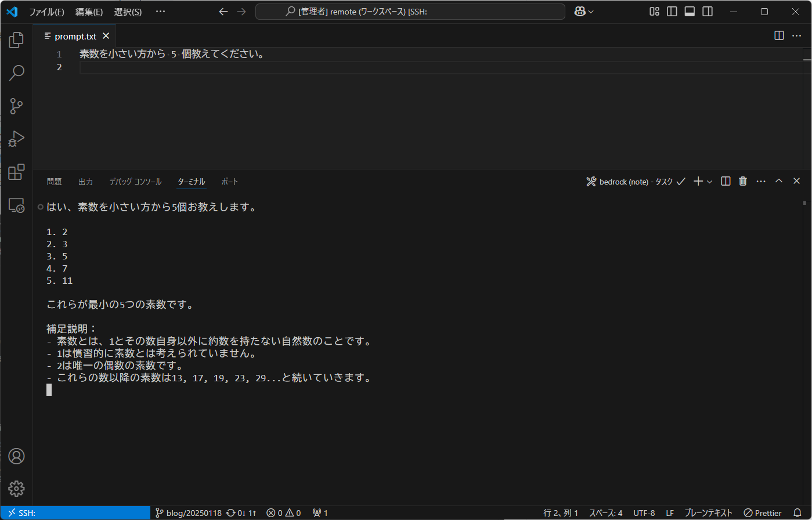Open the Search sidebar icon

16,72
